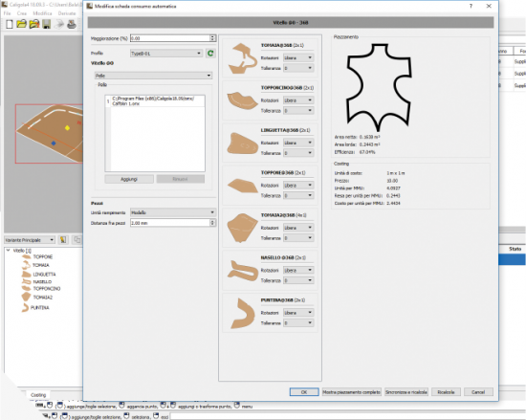The image size is (526, 420).
Task: Click Maggiorazione percentage stepper arrows
Action: click(212, 38)
